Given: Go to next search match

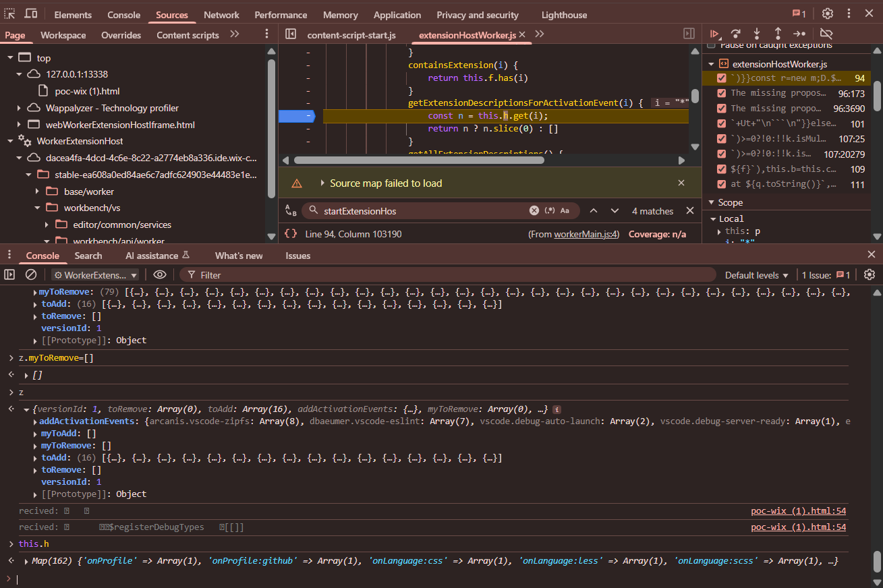Looking at the screenshot, I should tap(615, 211).
